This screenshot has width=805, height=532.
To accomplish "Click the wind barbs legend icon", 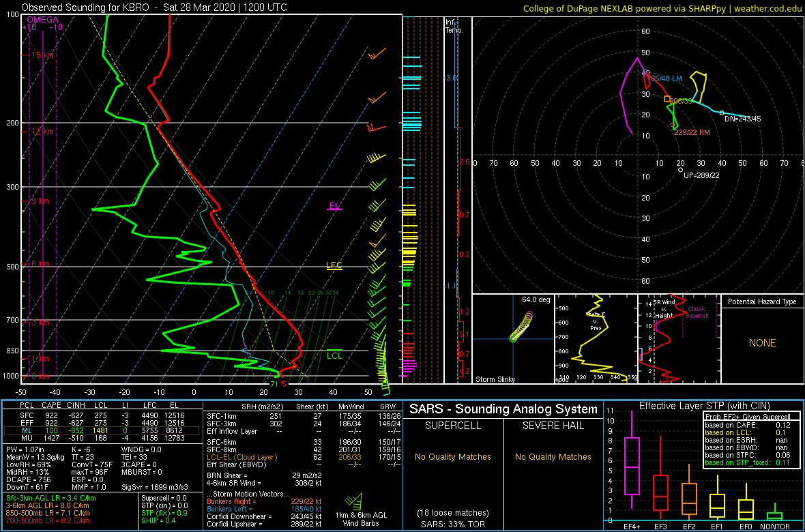I will [354, 500].
